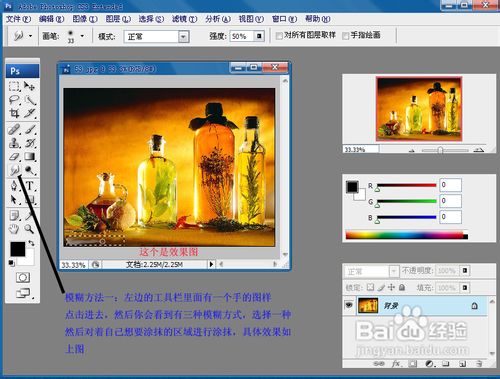The width and height of the screenshot is (500, 379).
Task: Enable 对所有图层取样 checkbox
Action: tap(279, 36)
